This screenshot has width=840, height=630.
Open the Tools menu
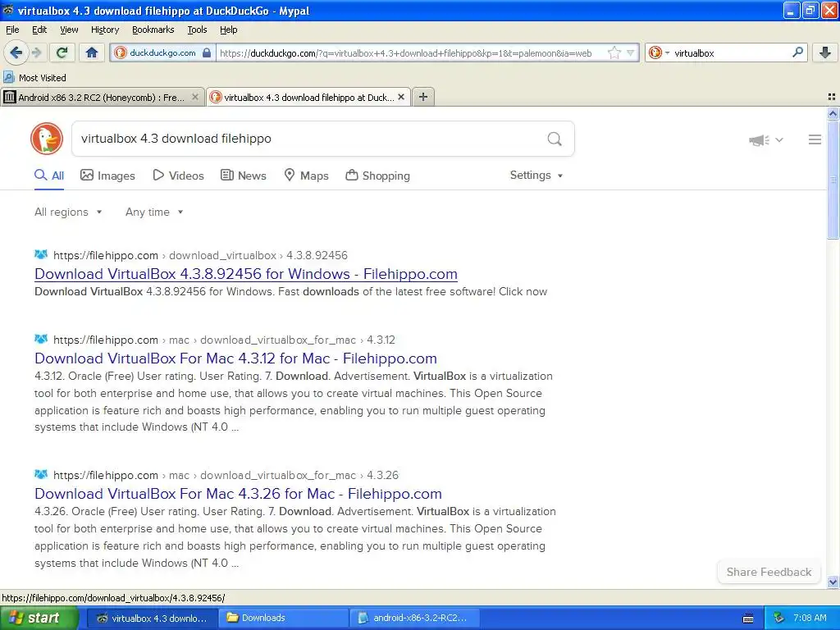(x=197, y=30)
